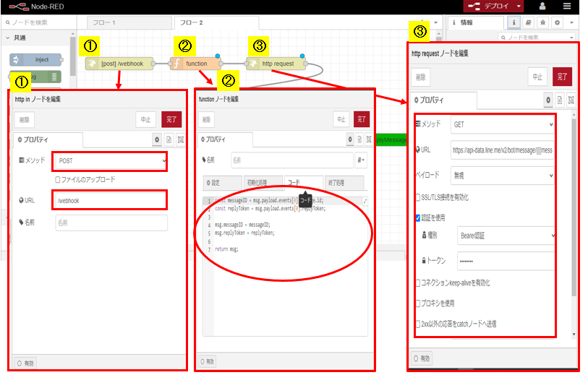Click the gear icon in http request editor
The width and height of the screenshot is (588, 375).
pyautogui.click(x=548, y=100)
